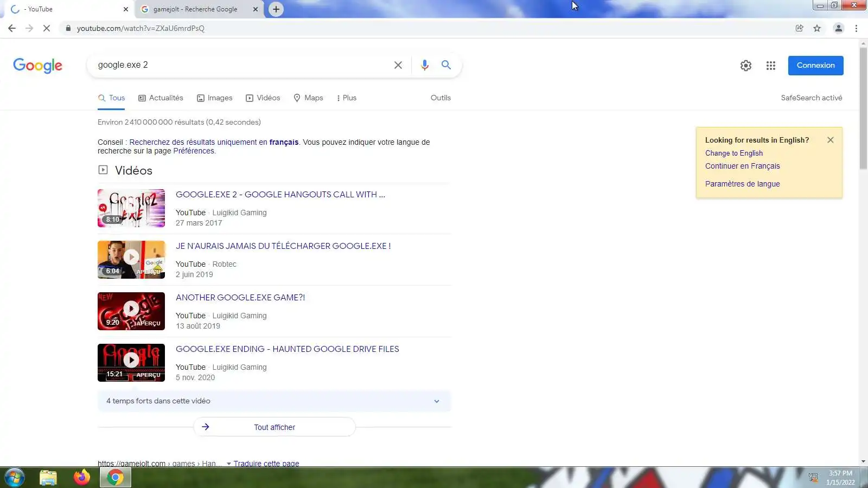Viewport: 868px width, 488px height.
Task: Open File Explorer from the taskbar
Action: pyautogui.click(x=48, y=478)
